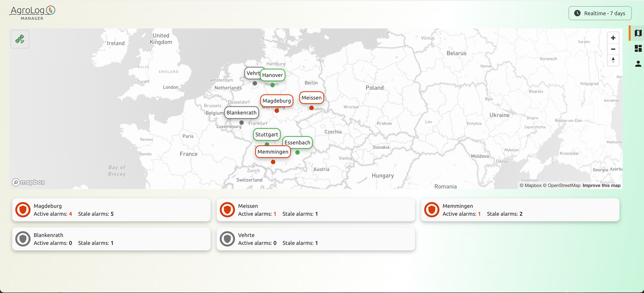Click the satellite view toggle icon
This screenshot has width=644, height=293.
click(x=20, y=39)
